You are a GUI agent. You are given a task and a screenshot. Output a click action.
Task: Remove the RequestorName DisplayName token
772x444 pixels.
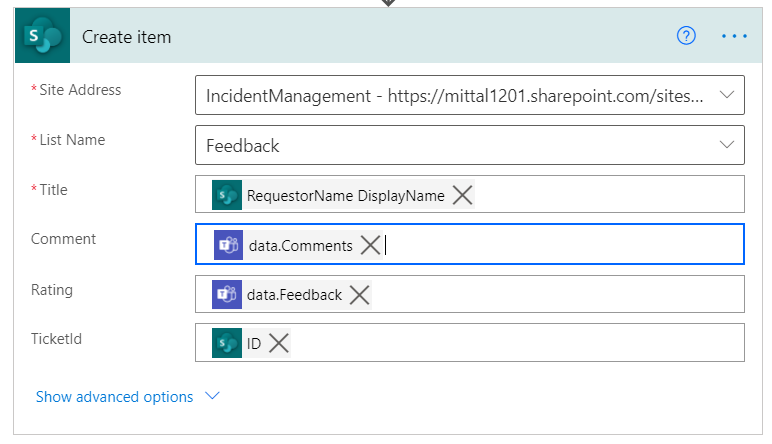[462, 196]
